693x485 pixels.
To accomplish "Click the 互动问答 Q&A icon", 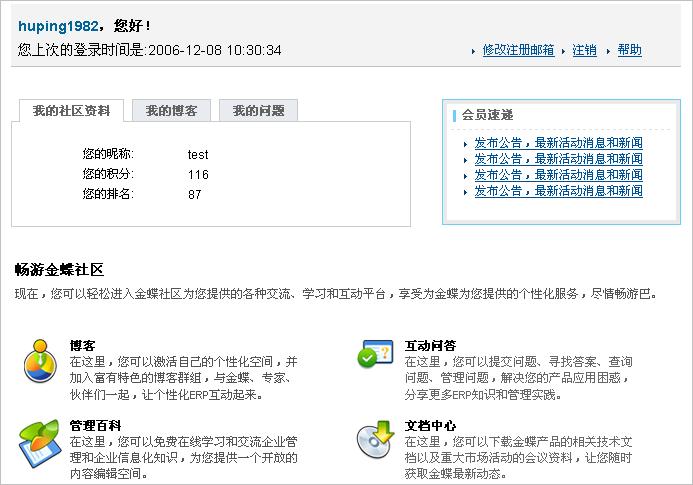I will tap(375, 354).
